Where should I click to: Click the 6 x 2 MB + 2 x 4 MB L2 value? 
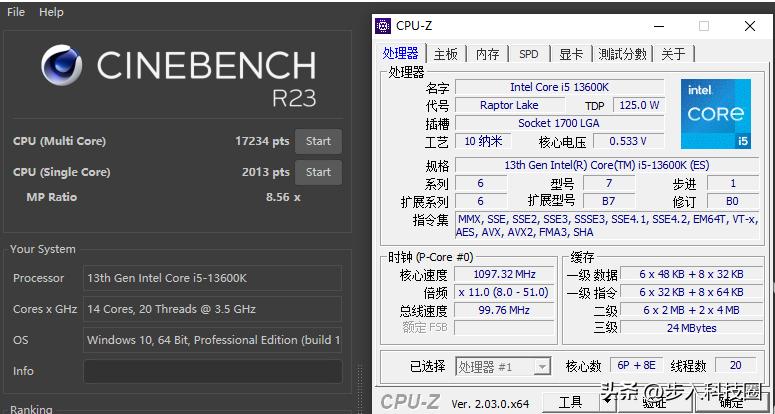tap(691, 310)
